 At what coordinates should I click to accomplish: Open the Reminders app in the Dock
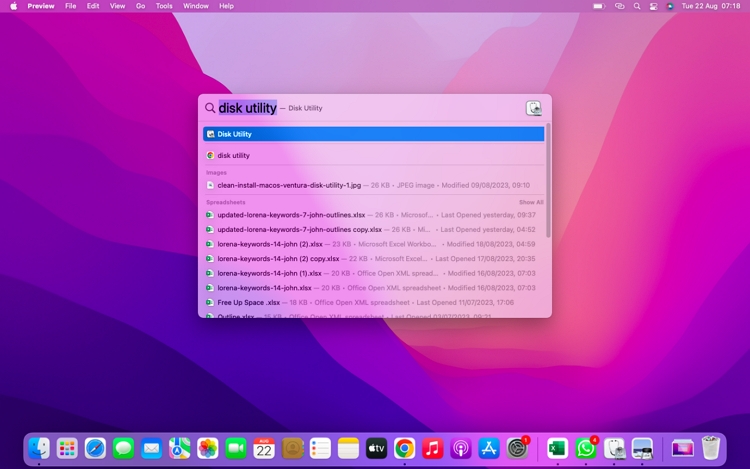(x=320, y=448)
